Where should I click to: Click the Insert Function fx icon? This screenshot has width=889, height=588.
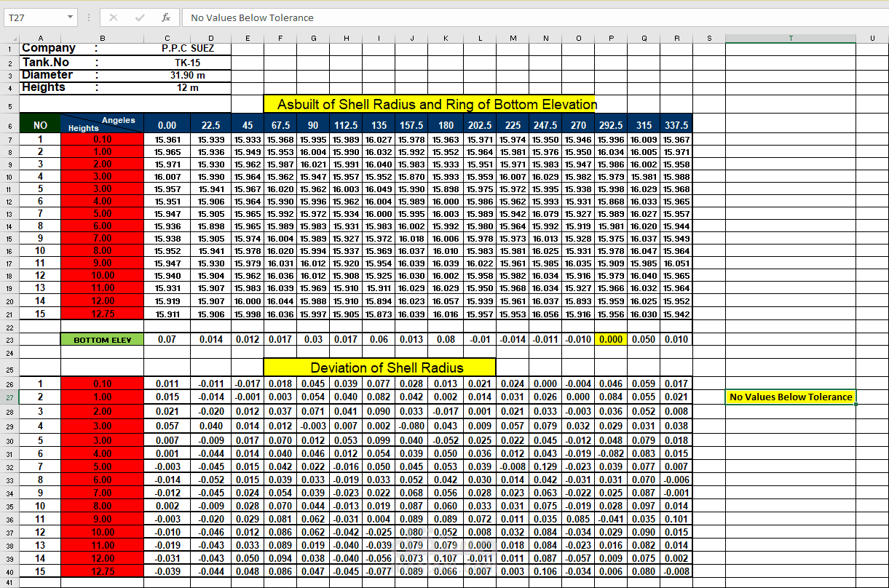[x=166, y=17]
